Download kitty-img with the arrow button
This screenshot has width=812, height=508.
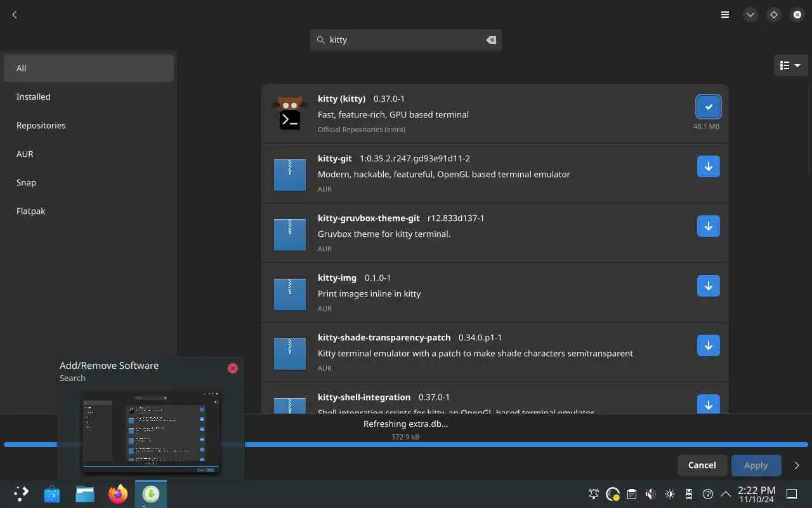click(708, 286)
